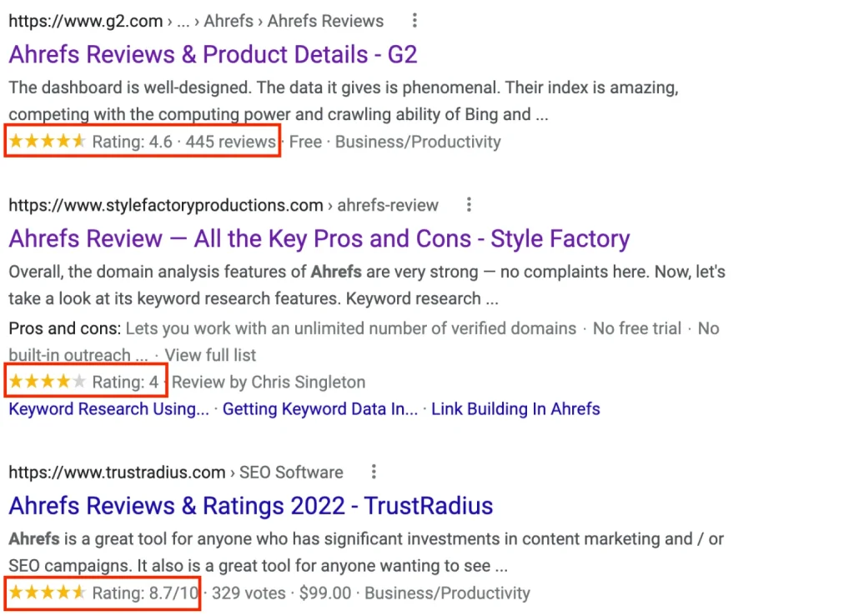Follow the Getting Keyword Data In... sitelink
This screenshot has width=854, height=616.
point(320,408)
